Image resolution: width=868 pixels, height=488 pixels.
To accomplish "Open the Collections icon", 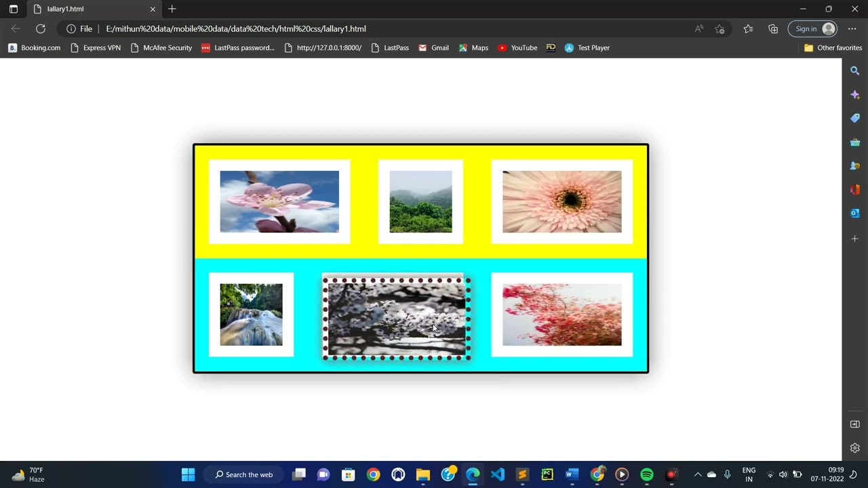I will pos(773,28).
